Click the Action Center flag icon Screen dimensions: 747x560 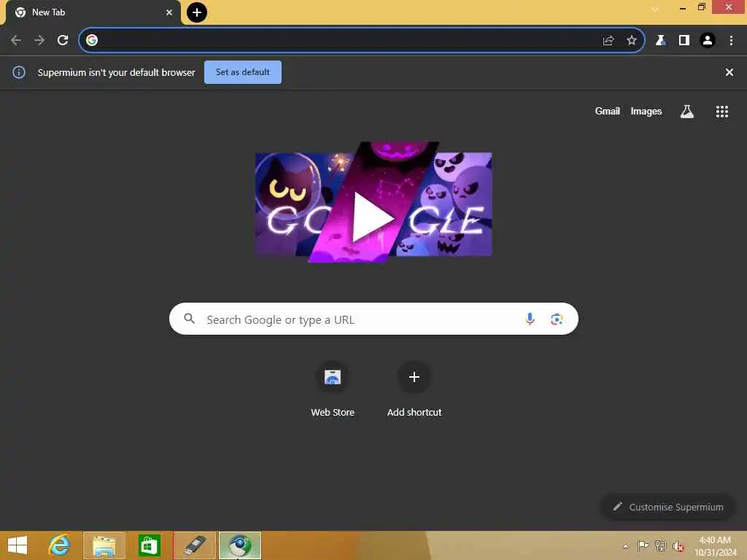[643, 545]
